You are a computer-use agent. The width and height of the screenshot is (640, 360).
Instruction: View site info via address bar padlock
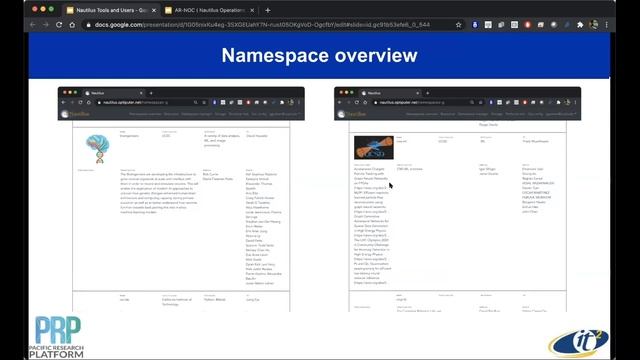pos(88,25)
